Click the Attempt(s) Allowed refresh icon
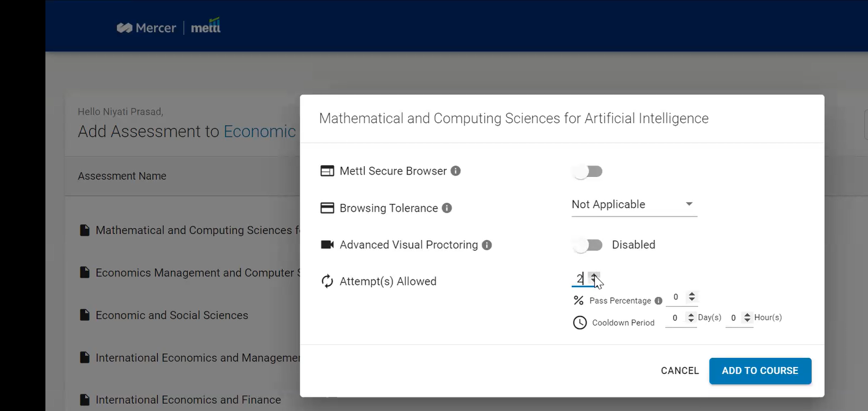 [x=327, y=281]
